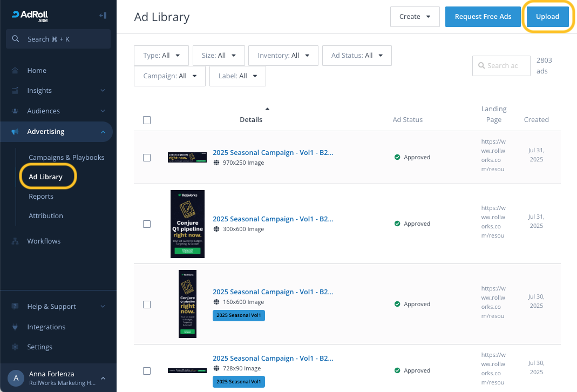
Task: Collapse the sidebar with the arrow icon
Action: point(103,15)
